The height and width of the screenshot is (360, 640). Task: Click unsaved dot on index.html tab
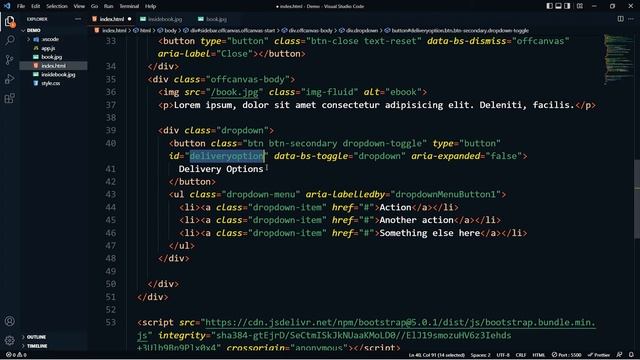pyautogui.click(x=129, y=19)
